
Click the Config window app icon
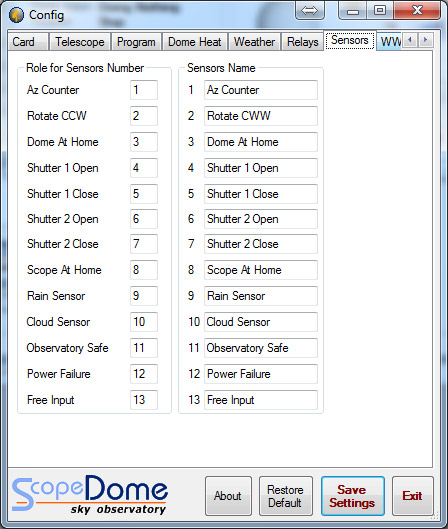point(17,15)
